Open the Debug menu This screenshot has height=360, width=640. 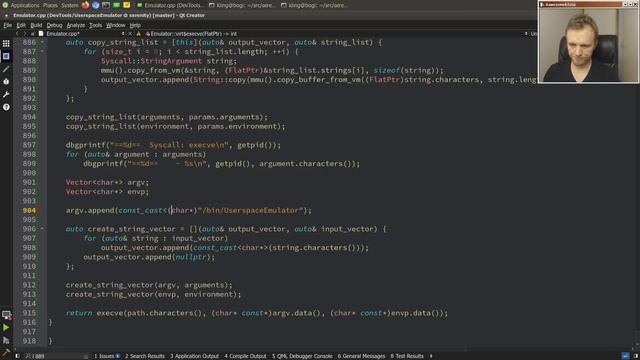(54, 25)
